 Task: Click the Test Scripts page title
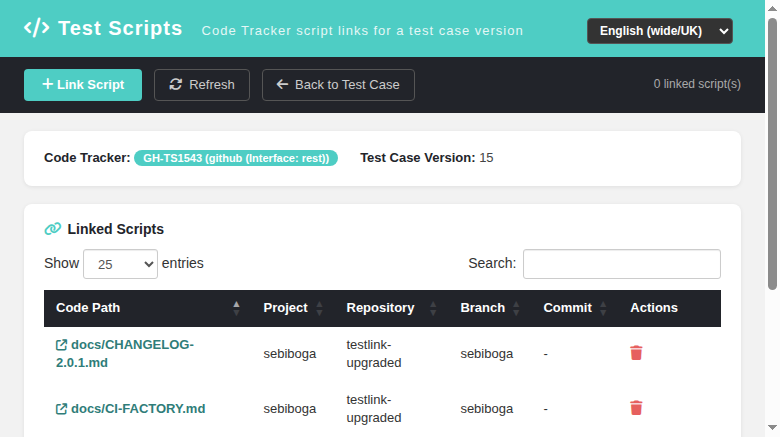(120, 28)
